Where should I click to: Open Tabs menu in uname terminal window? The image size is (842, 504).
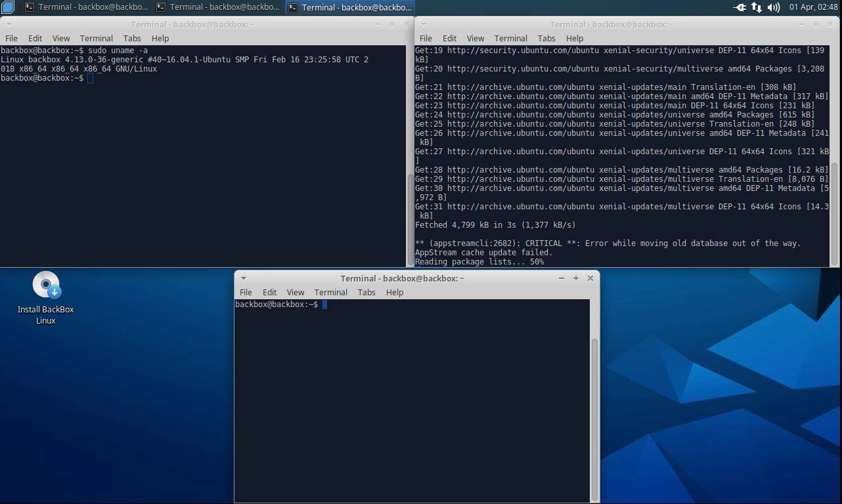coord(132,38)
